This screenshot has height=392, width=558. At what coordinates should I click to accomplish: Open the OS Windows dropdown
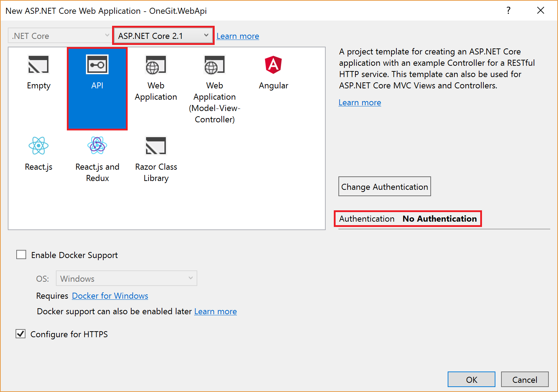click(x=127, y=278)
